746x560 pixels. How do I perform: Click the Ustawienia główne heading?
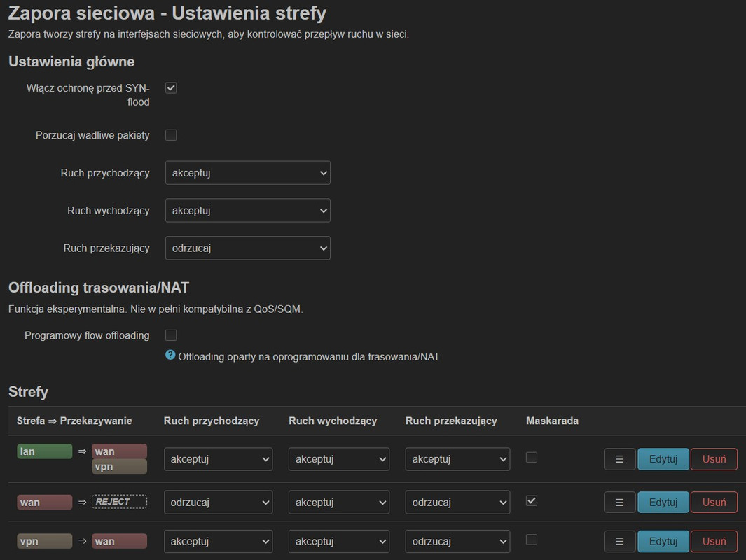click(x=71, y=62)
